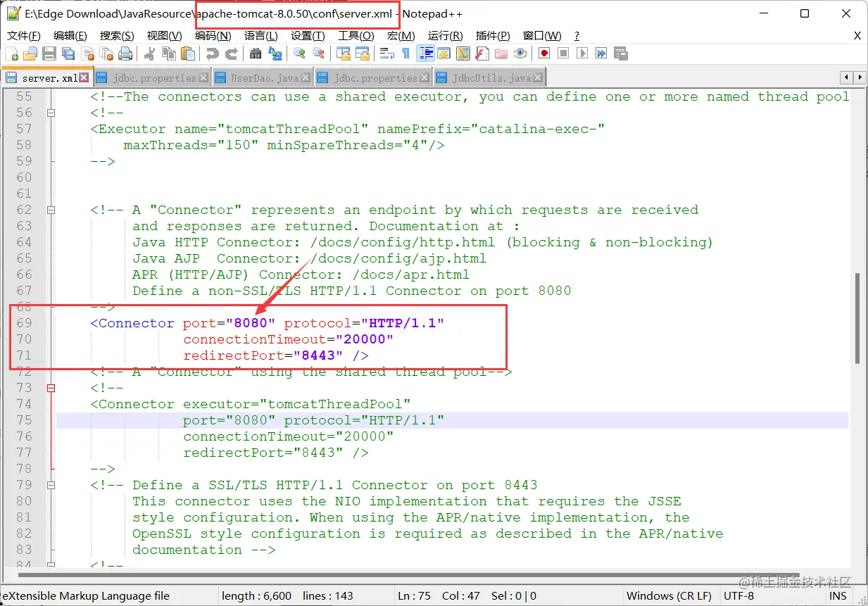Save the current file via toolbar icon
868x606 pixels.
(x=49, y=53)
